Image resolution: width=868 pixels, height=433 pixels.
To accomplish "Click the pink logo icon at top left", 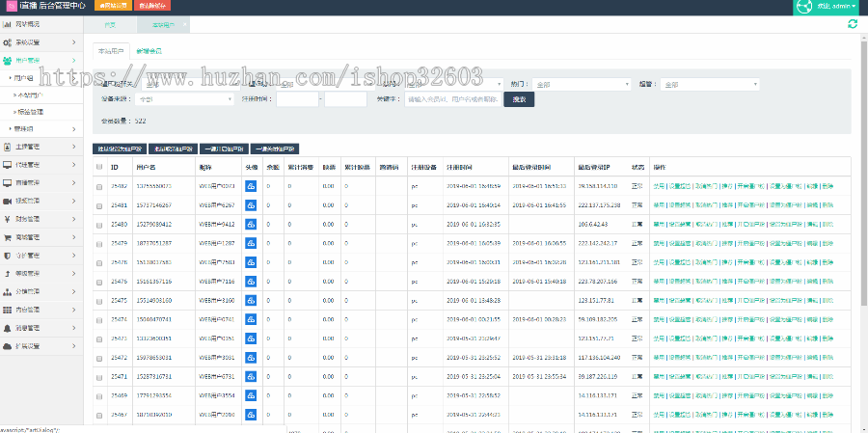I will 11,7.
